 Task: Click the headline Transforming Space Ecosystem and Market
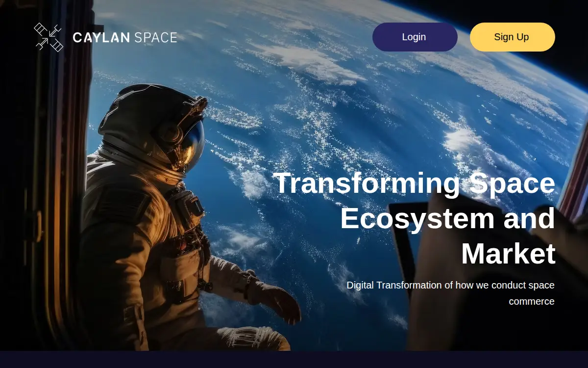pos(415,218)
